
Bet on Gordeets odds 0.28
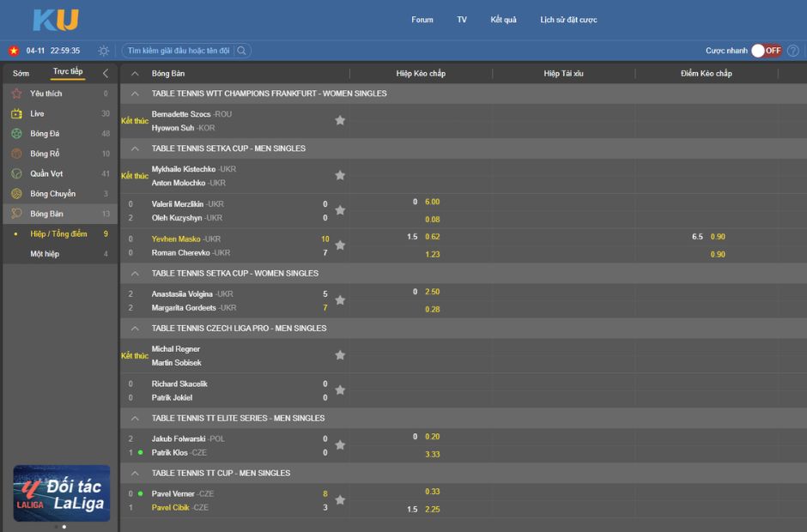[433, 309]
